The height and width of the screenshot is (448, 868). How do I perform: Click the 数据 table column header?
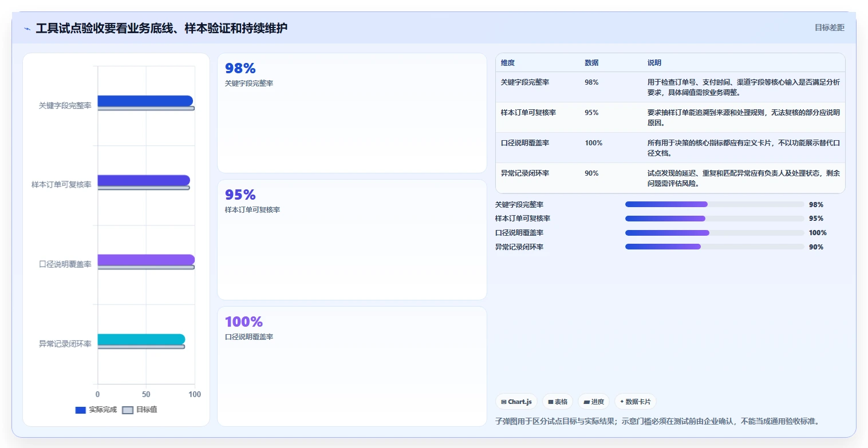[591, 63]
